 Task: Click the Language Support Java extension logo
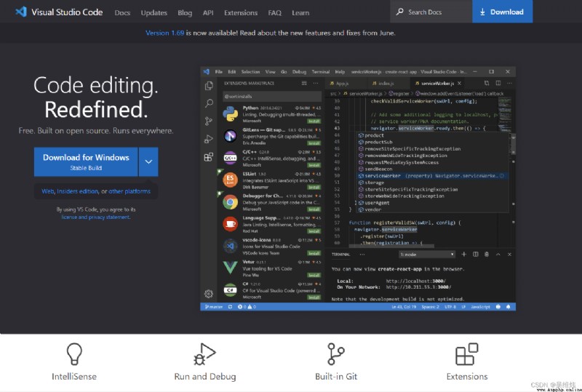pyautogui.click(x=230, y=224)
